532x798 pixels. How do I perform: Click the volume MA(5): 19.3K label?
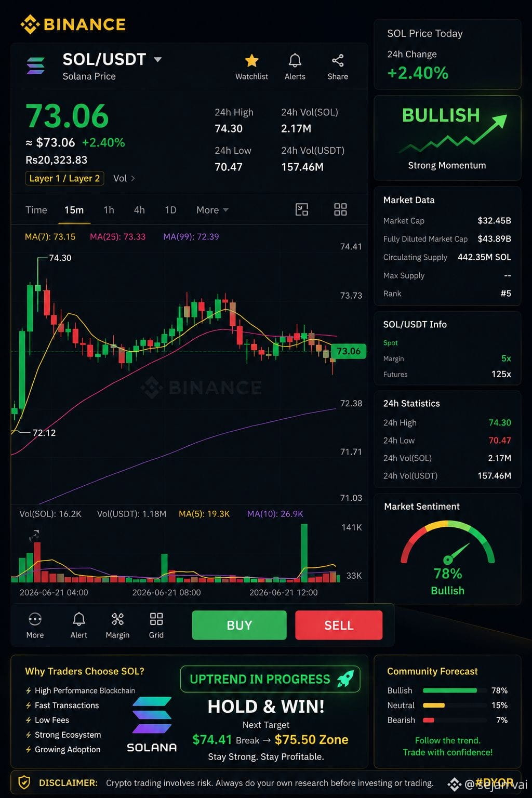pos(204,514)
